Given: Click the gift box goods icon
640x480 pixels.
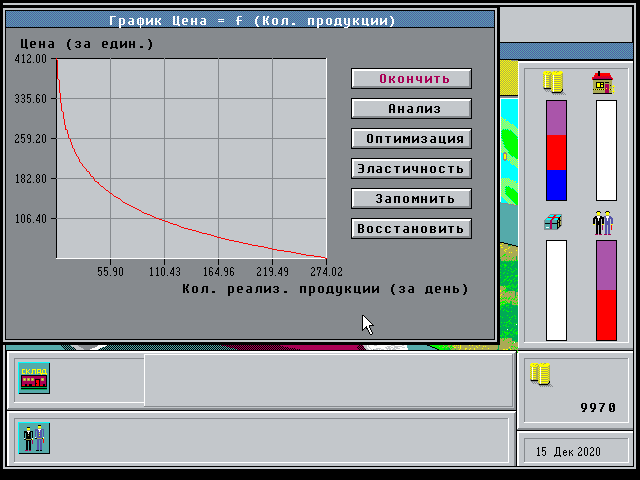Looking at the screenshot, I should pyautogui.click(x=553, y=222).
